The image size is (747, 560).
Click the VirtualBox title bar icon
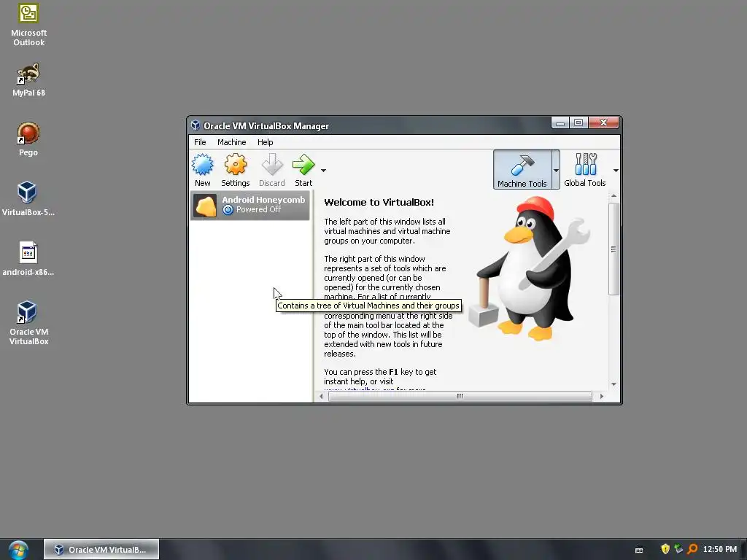[x=196, y=125]
